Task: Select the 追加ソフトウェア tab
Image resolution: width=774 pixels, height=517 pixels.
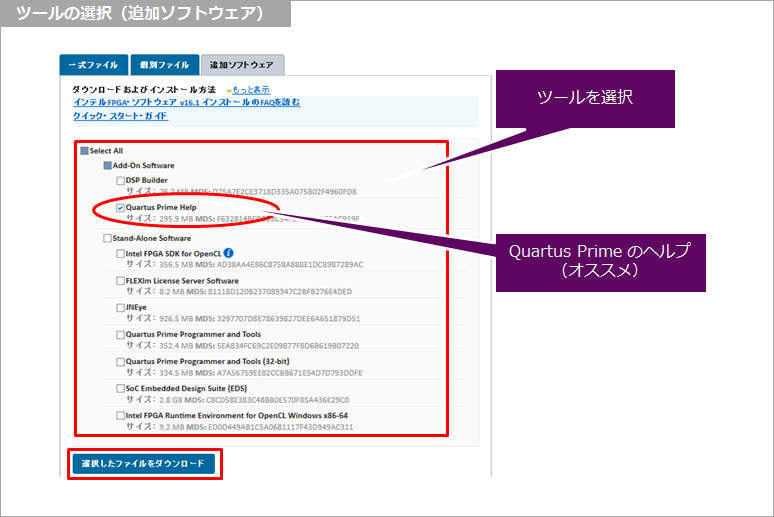Action: (242, 65)
